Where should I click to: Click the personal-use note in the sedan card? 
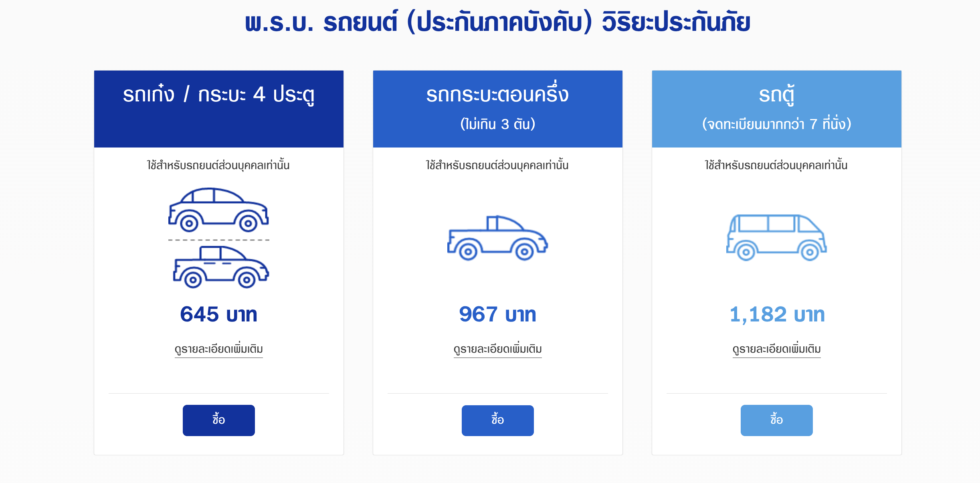pos(218,165)
